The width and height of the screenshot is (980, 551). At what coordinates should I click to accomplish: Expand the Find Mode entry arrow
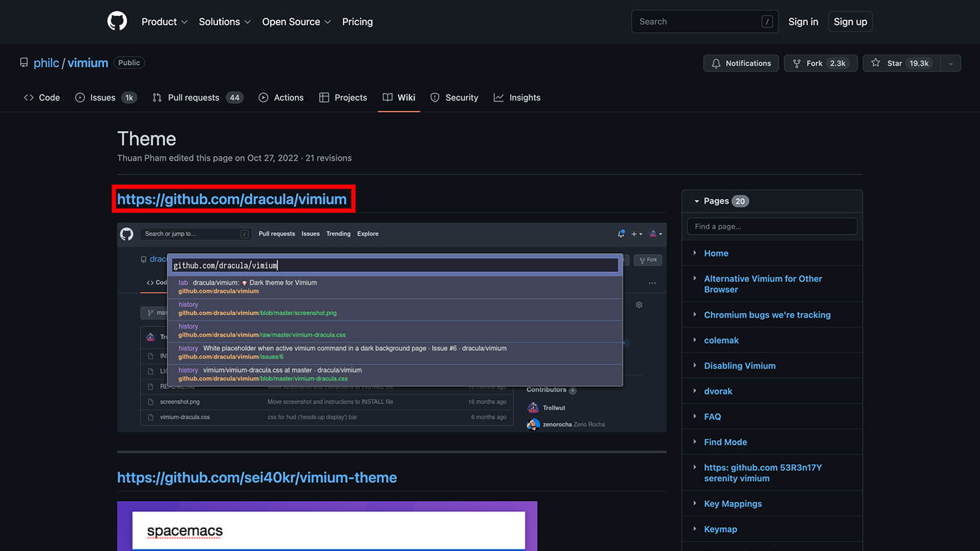[695, 441]
